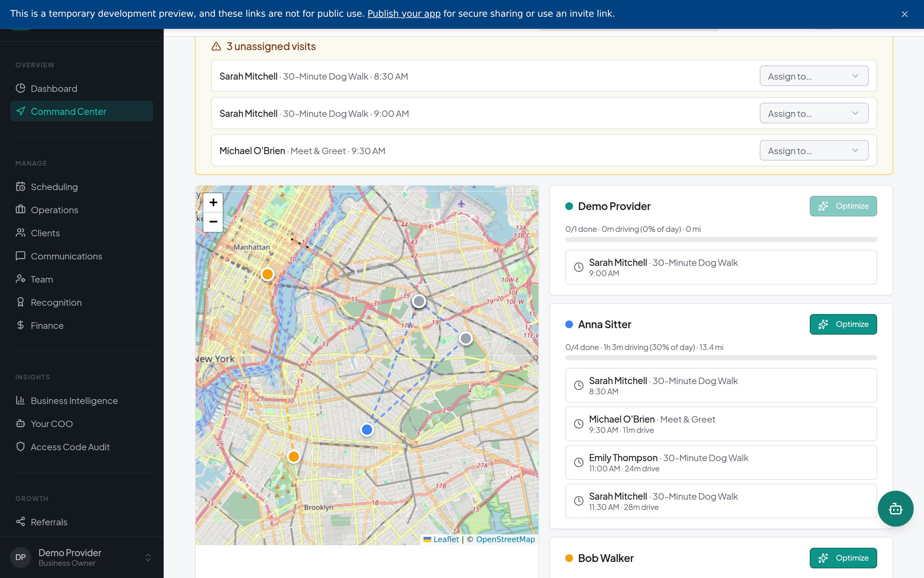Select unassigned Sarah Mitchell 9:00 AM row

[544, 113]
